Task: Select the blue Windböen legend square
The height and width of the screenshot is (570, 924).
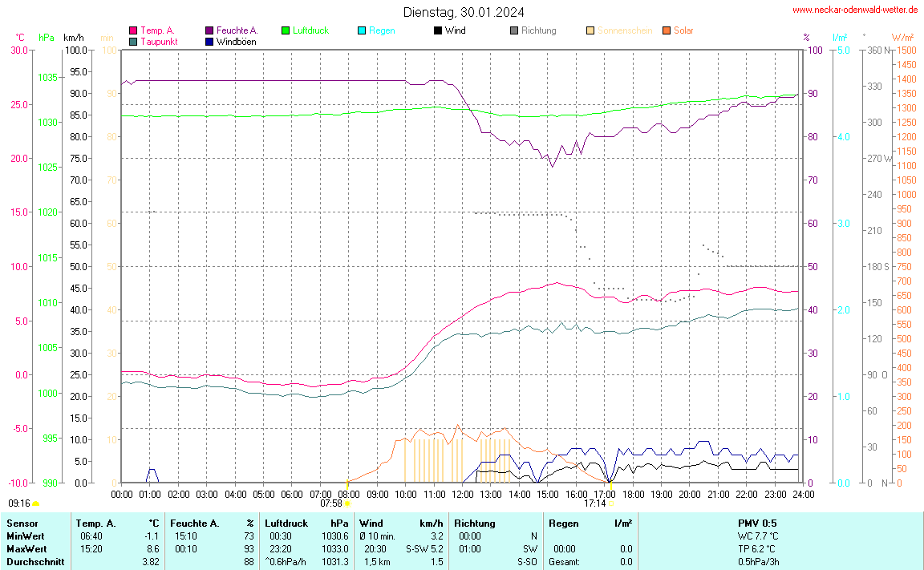Action: click(209, 41)
